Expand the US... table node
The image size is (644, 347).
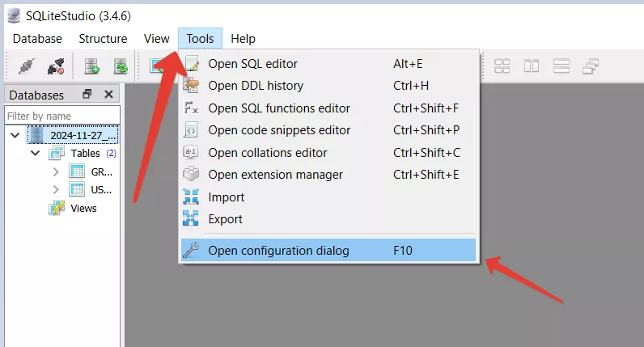tap(56, 190)
